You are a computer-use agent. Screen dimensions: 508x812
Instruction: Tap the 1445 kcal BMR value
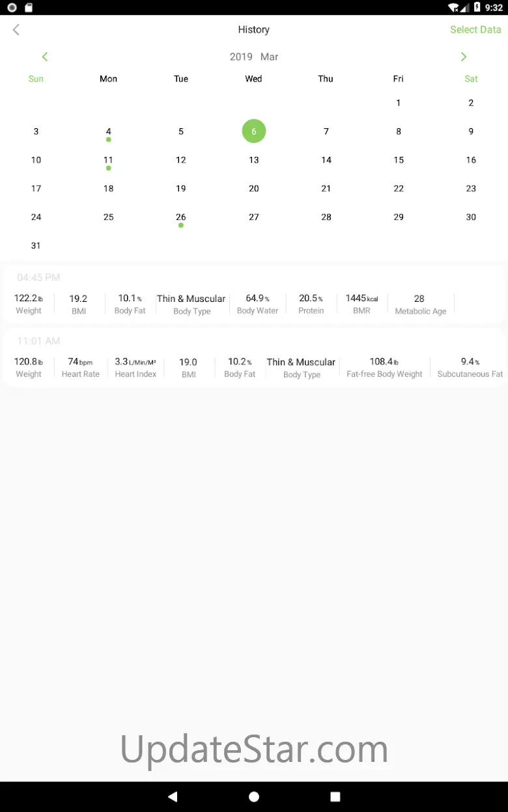(x=361, y=304)
